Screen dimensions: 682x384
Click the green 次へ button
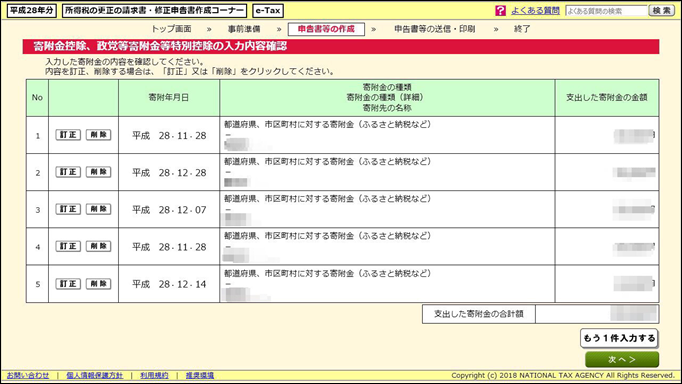[x=622, y=360]
